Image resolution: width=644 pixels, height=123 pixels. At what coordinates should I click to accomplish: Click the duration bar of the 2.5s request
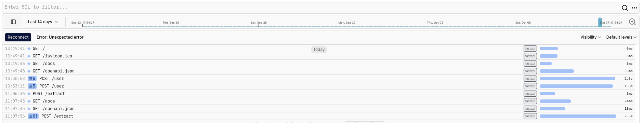click(x=578, y=116)
